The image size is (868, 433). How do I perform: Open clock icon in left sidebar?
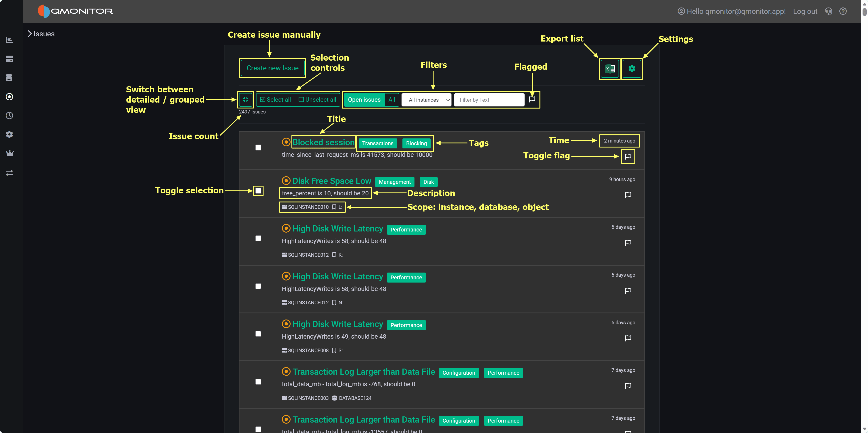(x=10, y=116)
